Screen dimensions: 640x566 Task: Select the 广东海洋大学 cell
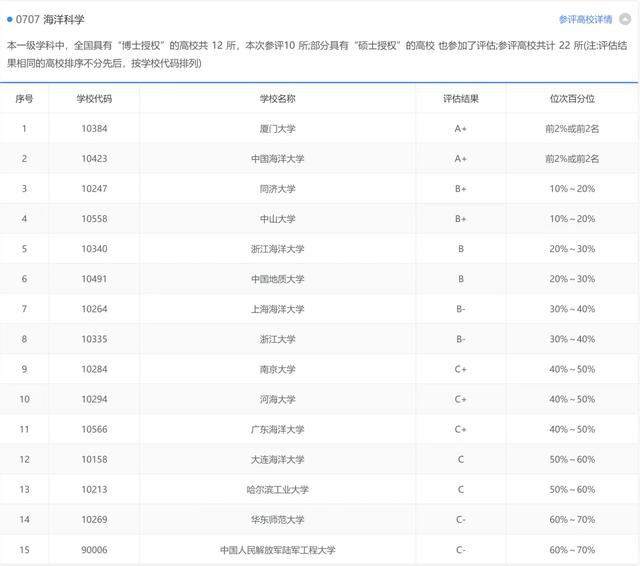(x=278, y=429)
